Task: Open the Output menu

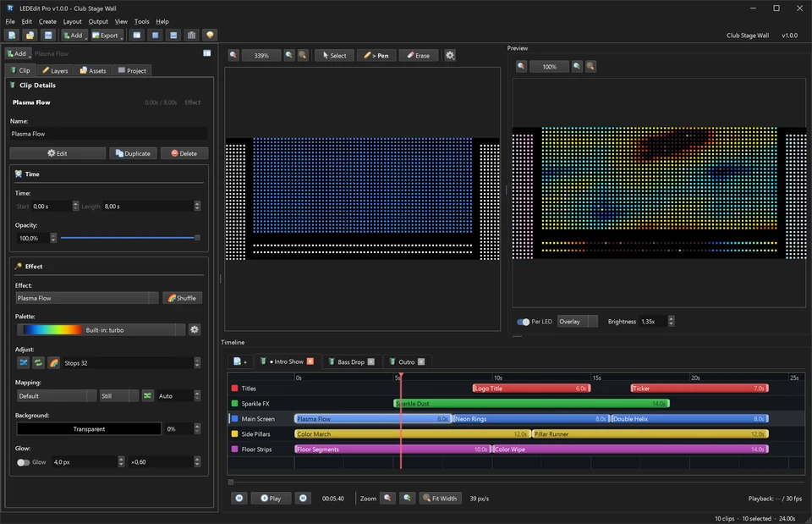Action: [x=98, y=21]
